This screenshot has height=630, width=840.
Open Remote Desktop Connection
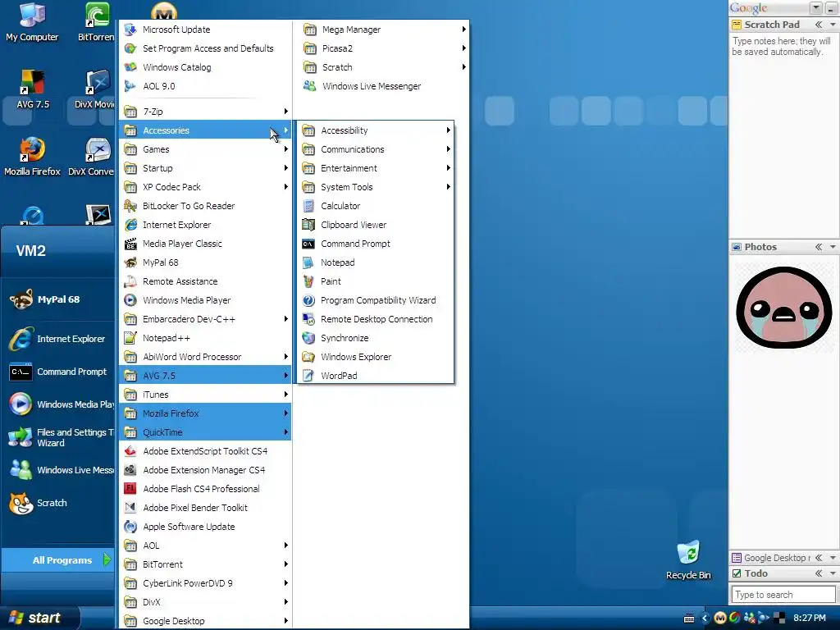[375, 319]
